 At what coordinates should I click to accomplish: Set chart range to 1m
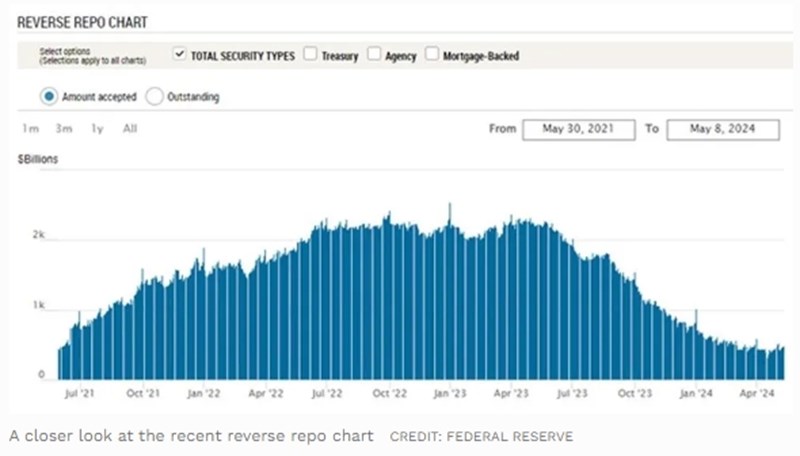(x=32, y=128)
